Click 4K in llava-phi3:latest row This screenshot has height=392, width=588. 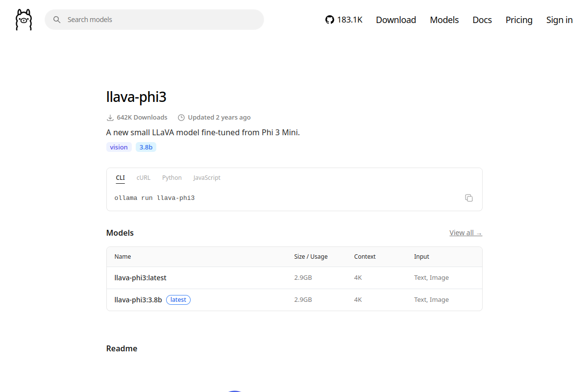(358, 278)
